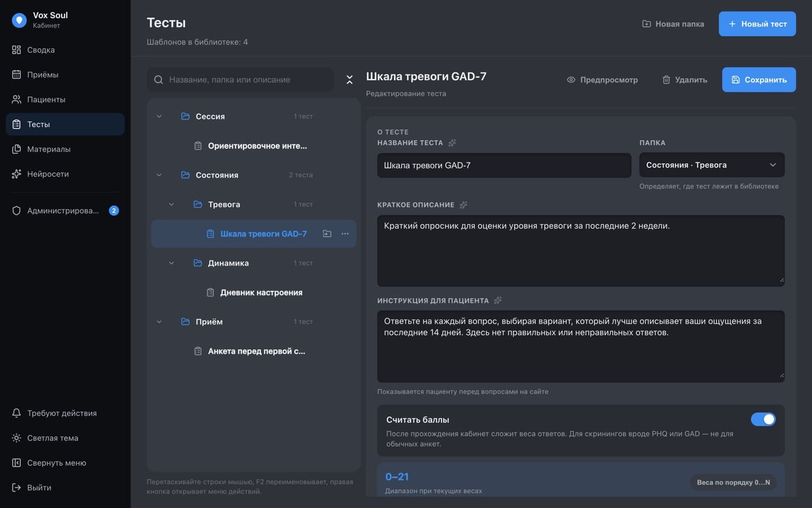
Task: Click move-to-folder icon on GAD-7 row
Action: coord(327,234)
